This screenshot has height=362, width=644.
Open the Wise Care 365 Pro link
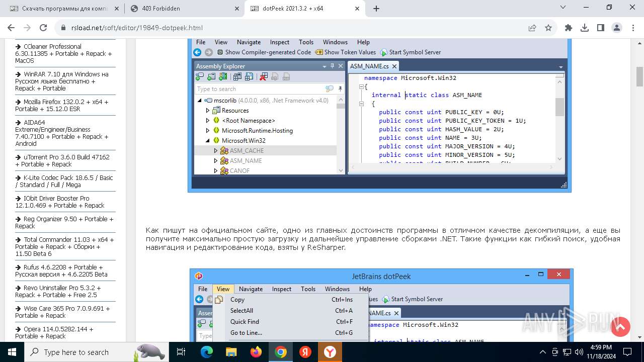pos(62,312)
